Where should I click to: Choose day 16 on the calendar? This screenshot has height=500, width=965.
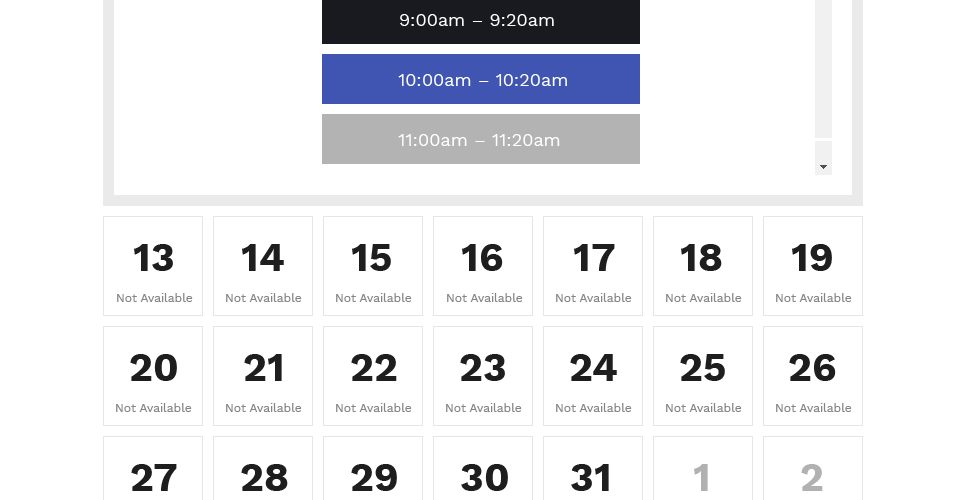click(x=483, y=266)
